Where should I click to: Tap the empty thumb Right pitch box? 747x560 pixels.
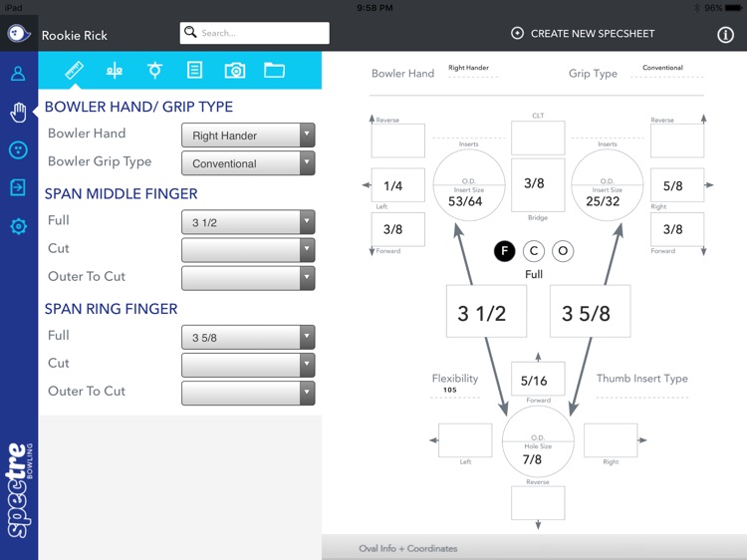[x=611, y=440]
